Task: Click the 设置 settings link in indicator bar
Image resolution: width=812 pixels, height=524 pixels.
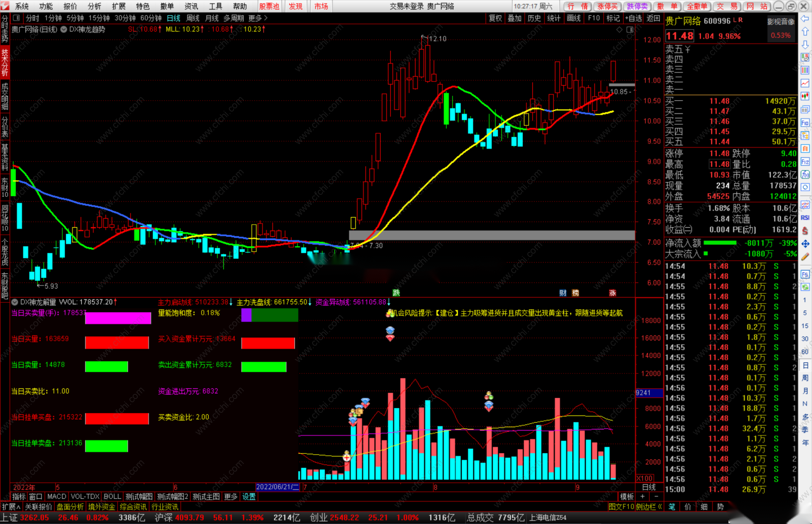Action: point(249,496)
